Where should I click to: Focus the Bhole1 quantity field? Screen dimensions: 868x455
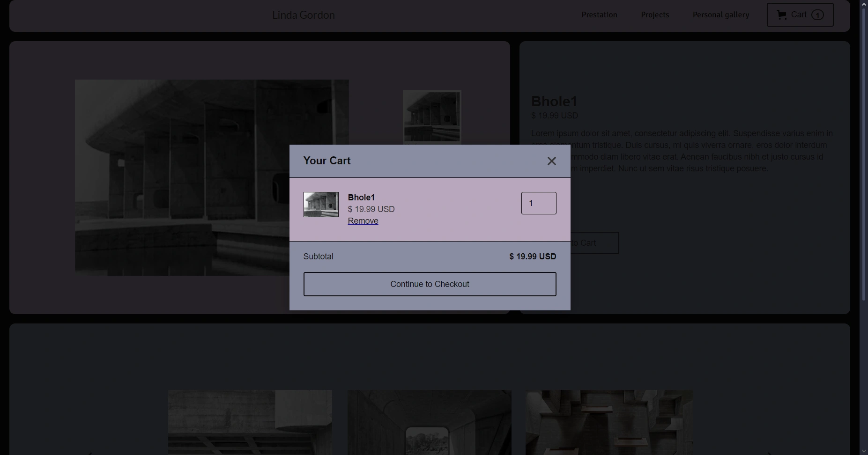click(x=538, y=203)
